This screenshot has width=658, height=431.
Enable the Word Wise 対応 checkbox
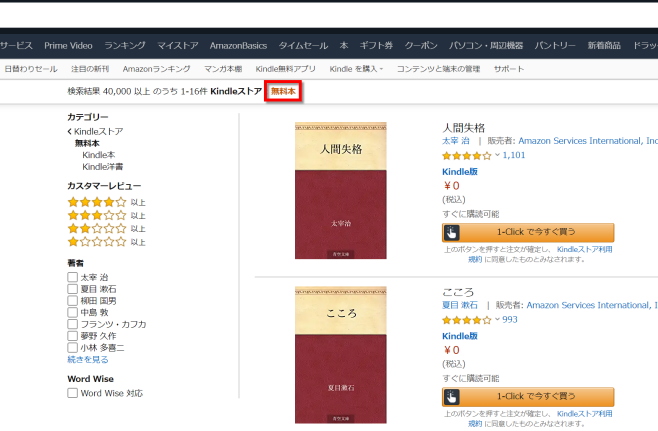click(x=73, y=393)
